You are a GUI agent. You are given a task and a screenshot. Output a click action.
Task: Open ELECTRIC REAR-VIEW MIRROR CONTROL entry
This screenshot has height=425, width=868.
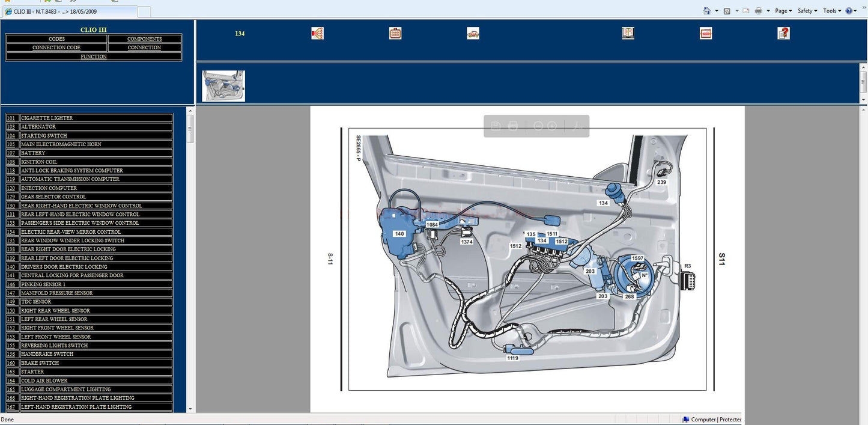(71, 232)
